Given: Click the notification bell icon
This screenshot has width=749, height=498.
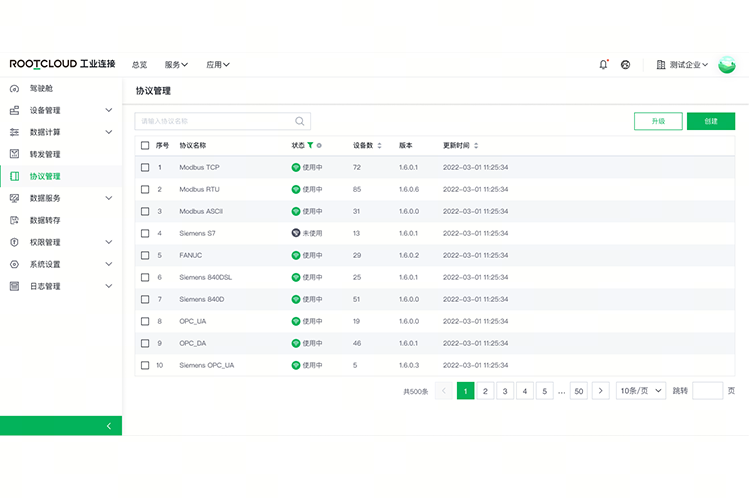Looking at the screenshot, I should [x=603, y=65].
